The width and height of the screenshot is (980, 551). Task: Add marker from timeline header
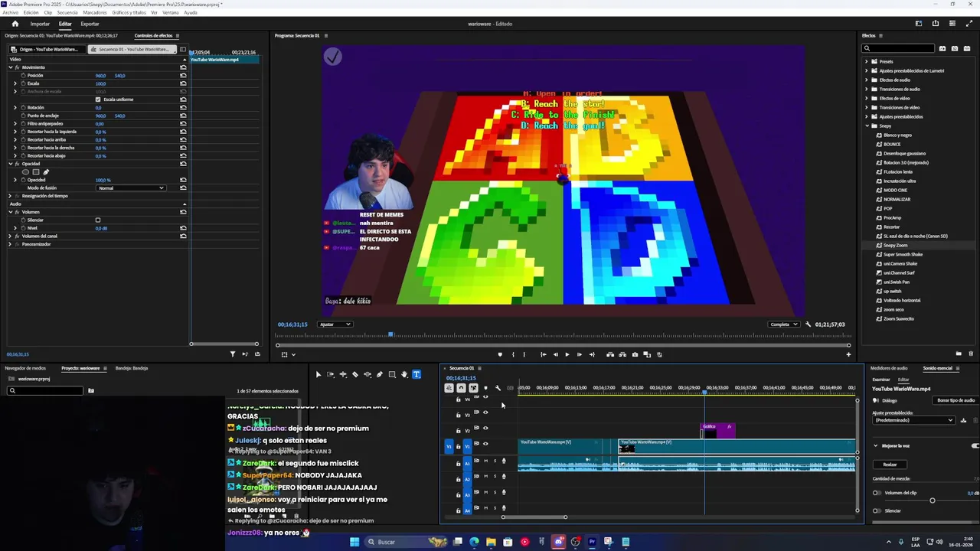pos(485,388)
